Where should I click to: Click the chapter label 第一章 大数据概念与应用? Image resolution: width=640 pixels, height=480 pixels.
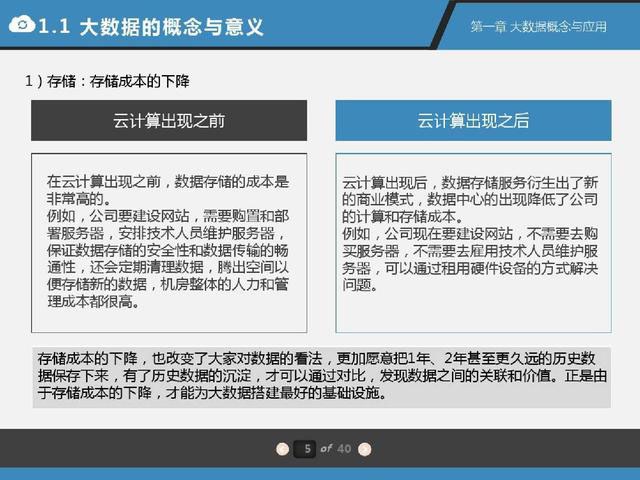538,27
